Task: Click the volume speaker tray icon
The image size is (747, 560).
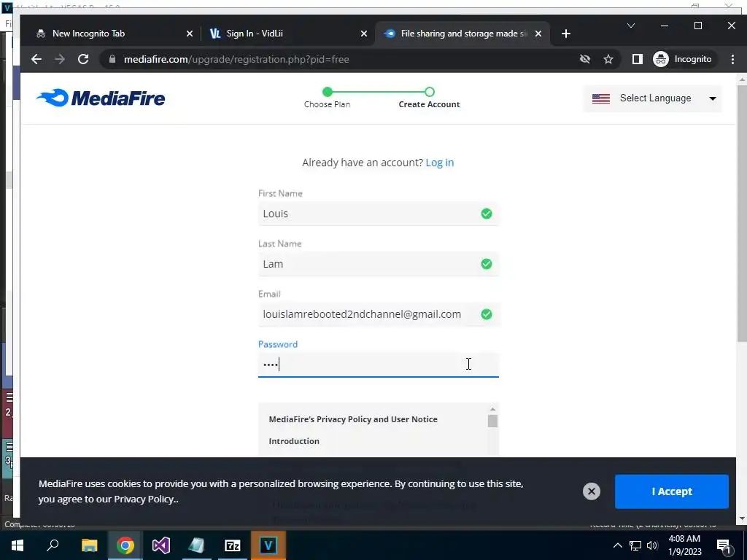Action: pyautogui.click(x=652, y=545)
